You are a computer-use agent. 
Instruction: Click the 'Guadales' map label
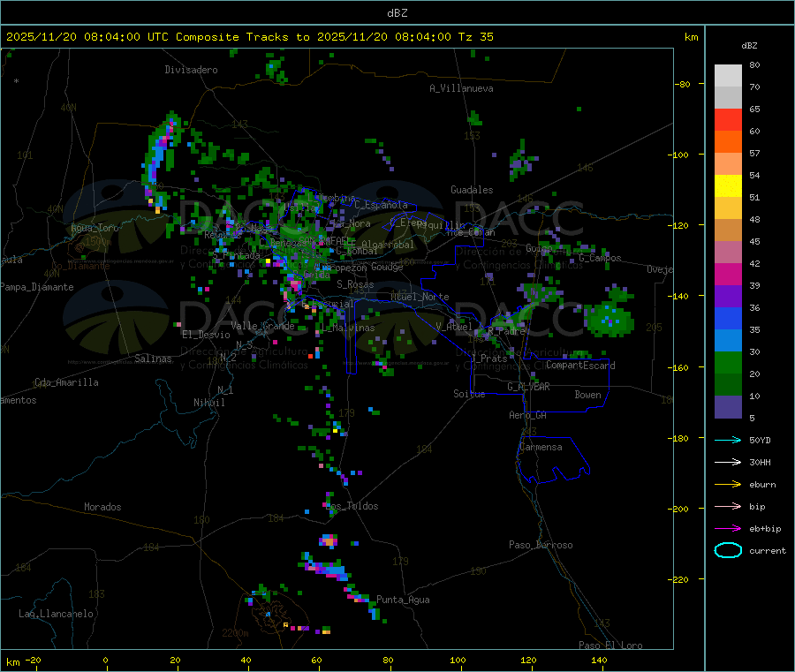(x=472, y=190)
